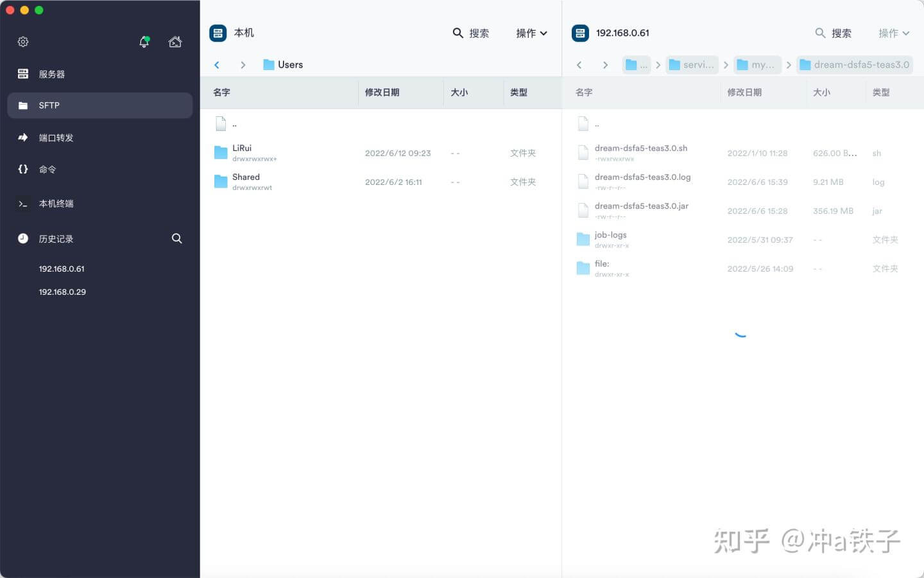Open history entry 192.168.0.29
924x578 pixels.
(x=62, y=292)
